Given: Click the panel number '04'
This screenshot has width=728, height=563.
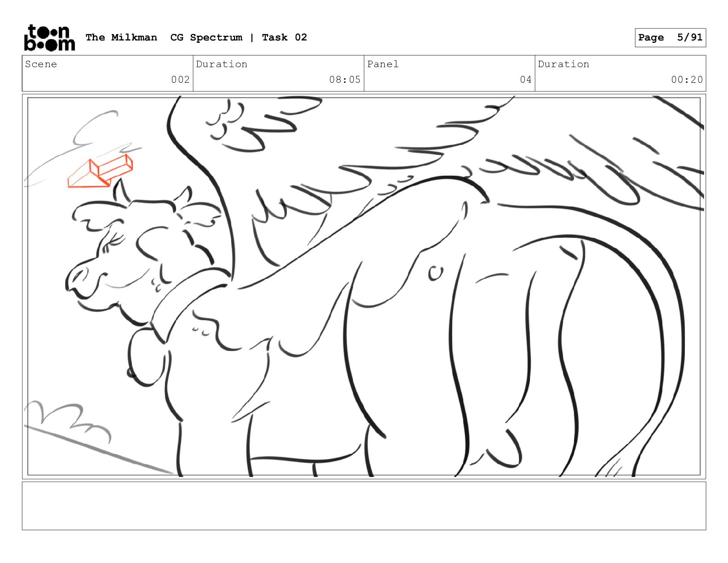Looking at the screenshot, I should click(x=526, y=80).
